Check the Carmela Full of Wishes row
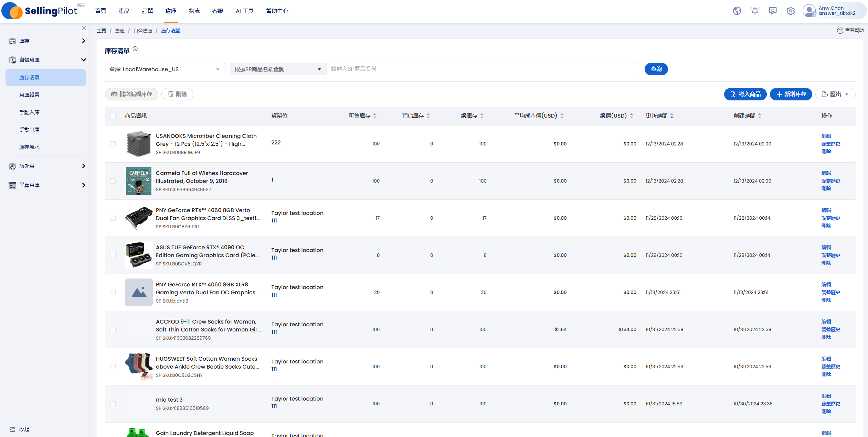Screen dimensions: 868x437 [113, 181]
